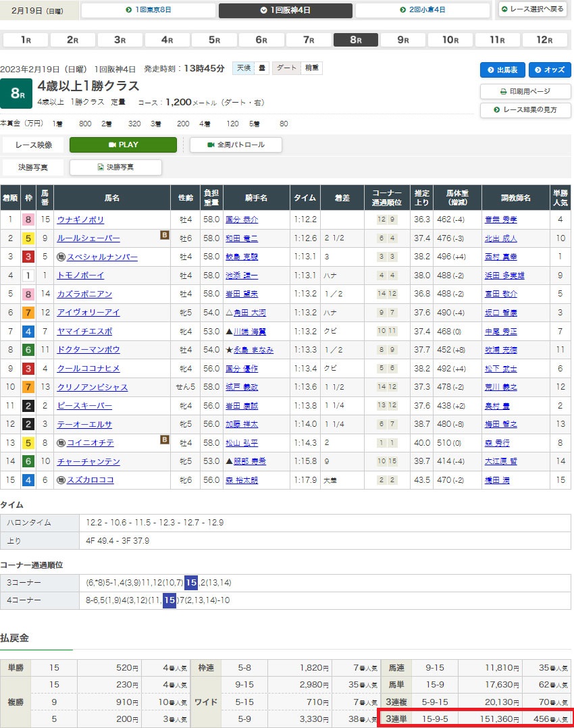This screenshot has width=574, height=728.
Task: Open horse スズカロココ profile link
Action: (x=90, y=480)
